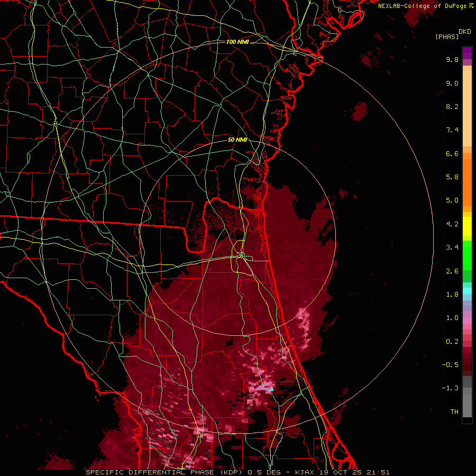Screen dimensions: 476x476
Task: Click the "21:51" timestamp in caption
Action: click(x=378, y=472)
